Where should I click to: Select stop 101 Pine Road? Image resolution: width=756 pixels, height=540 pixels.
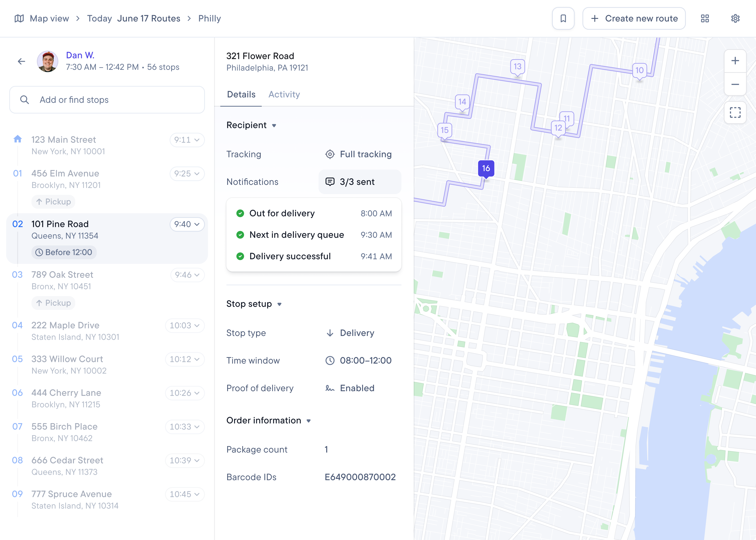pyautogui.click(x=107, y=238)
